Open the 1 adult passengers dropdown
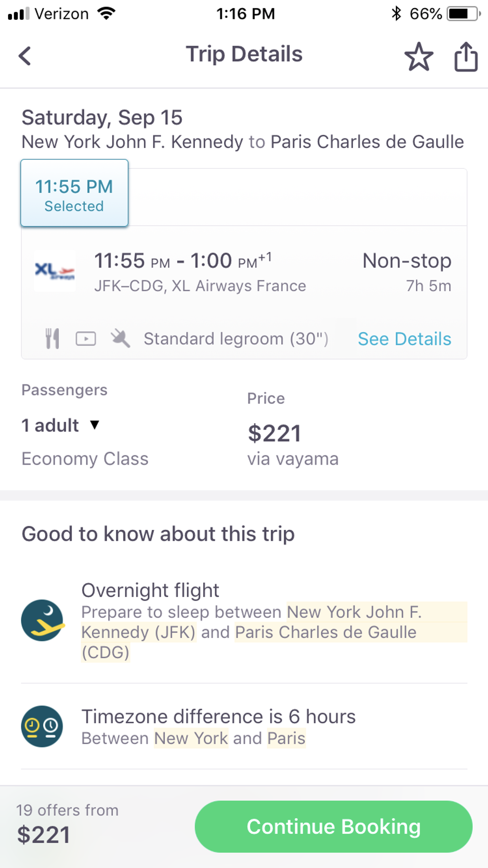The width and height of the screenshot is (488, 868). (60, 425)
